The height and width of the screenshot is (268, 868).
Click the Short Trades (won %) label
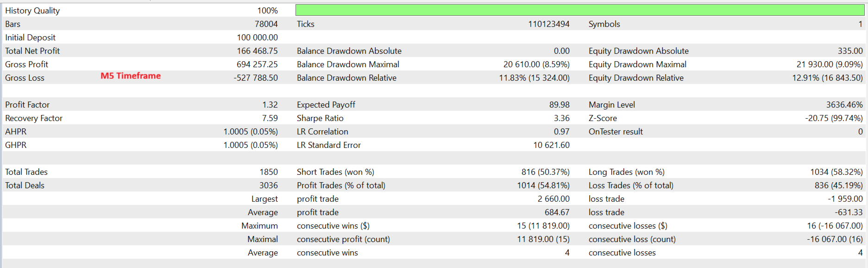click(335, 172)
